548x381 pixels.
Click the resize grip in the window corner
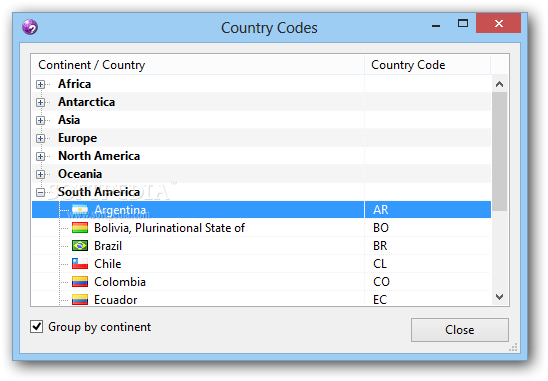(513, 347)
